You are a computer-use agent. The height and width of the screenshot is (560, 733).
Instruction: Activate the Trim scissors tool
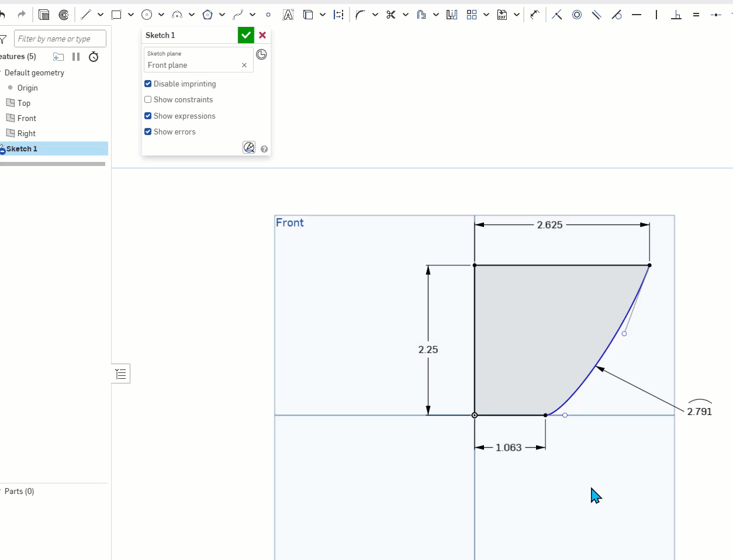(390, 15)
